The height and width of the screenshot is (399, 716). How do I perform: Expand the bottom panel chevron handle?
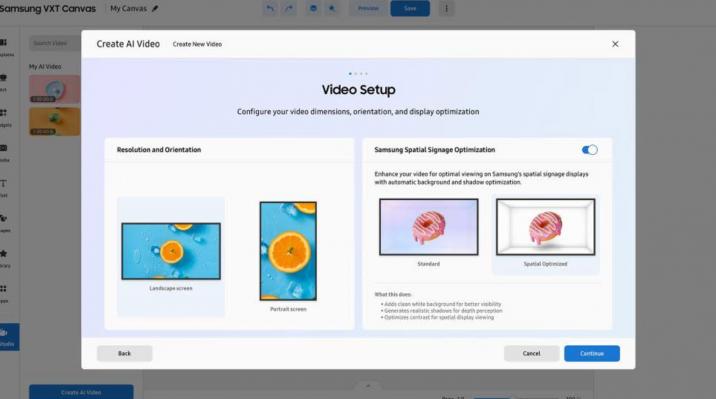tap(368, 386)
